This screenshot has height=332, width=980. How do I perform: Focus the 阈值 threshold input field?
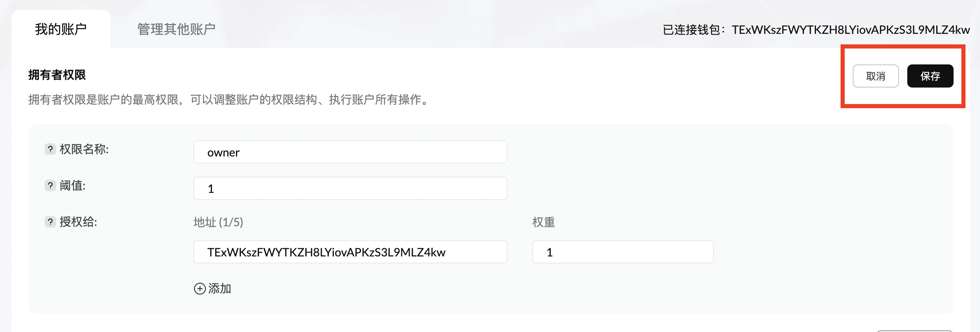pos(350,188)
